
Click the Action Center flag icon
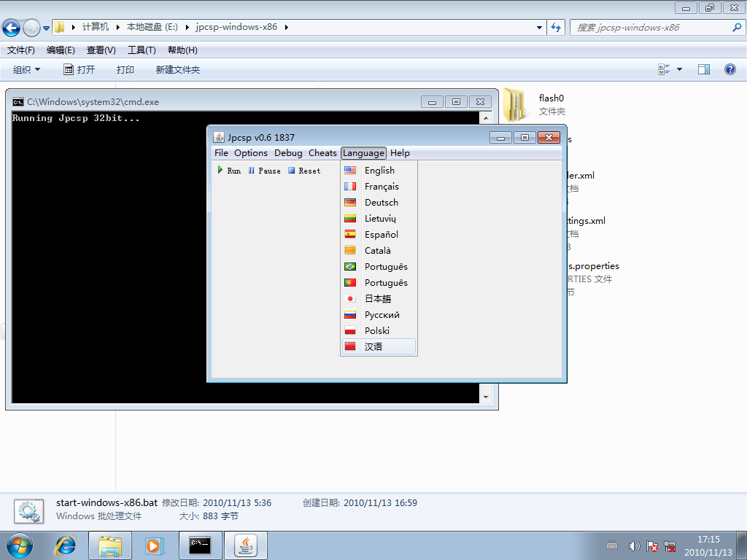coord(651,546)
